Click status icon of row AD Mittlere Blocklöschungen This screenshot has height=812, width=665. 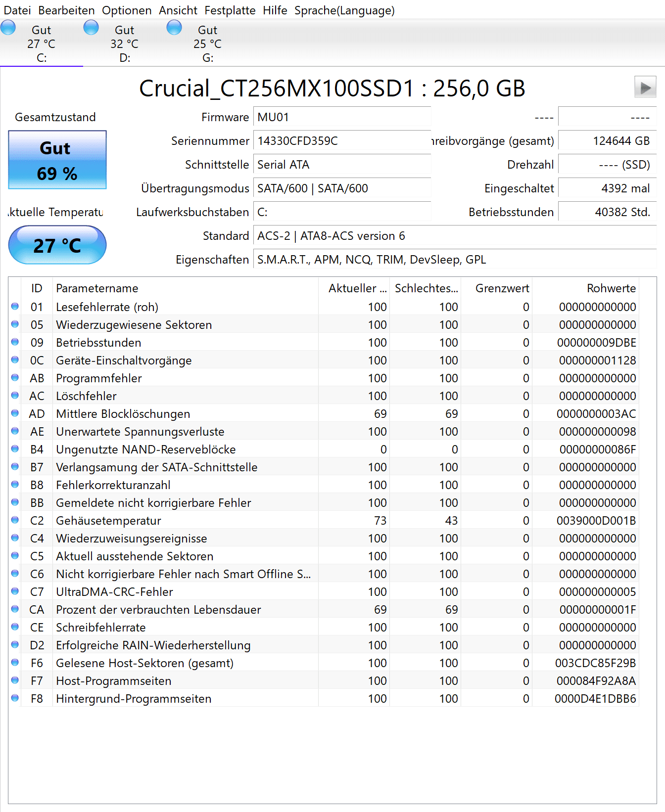pos(15,413)
